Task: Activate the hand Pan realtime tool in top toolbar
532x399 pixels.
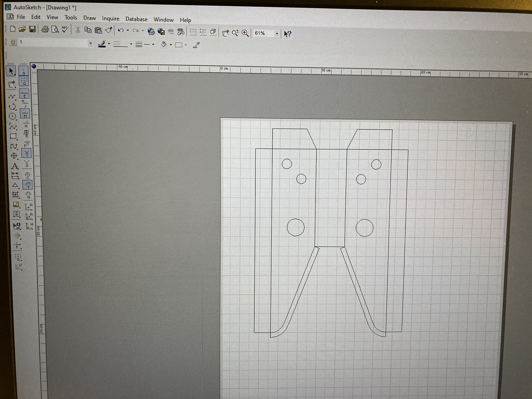Action: [225, 33]
